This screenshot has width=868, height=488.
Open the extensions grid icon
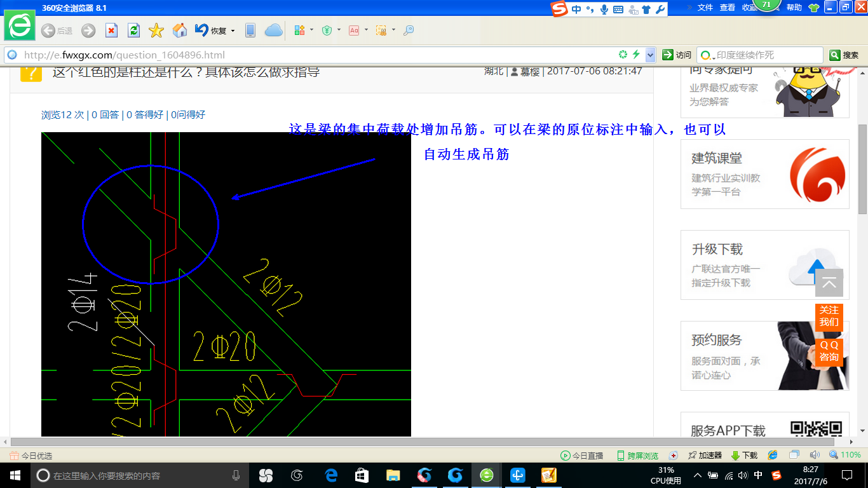pos(300,30)
